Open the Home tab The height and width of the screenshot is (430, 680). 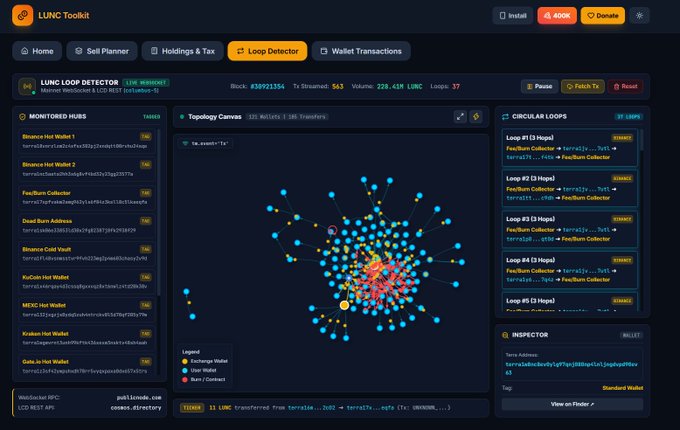click(37, 51)
